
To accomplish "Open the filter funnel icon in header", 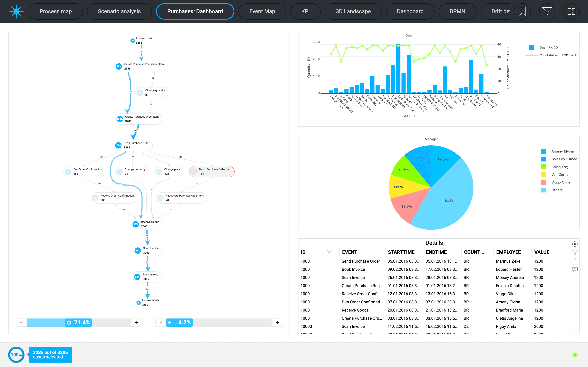I will tap(547, 11).
